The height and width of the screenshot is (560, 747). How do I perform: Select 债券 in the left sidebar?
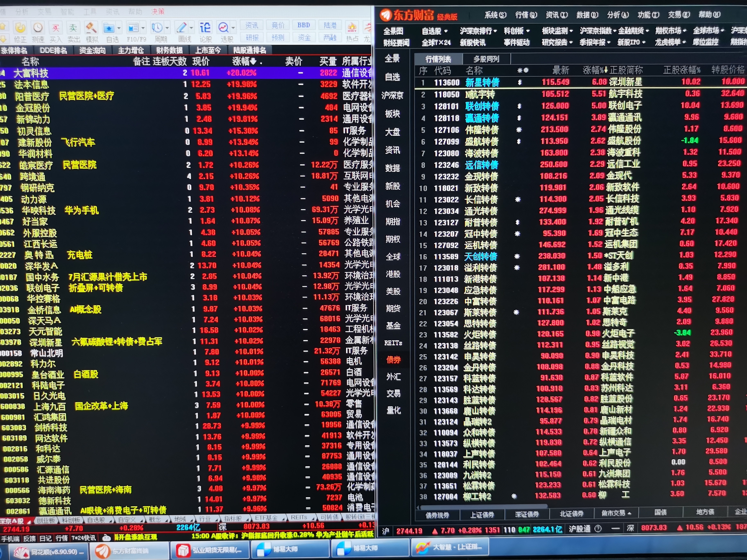pos(393,360)
